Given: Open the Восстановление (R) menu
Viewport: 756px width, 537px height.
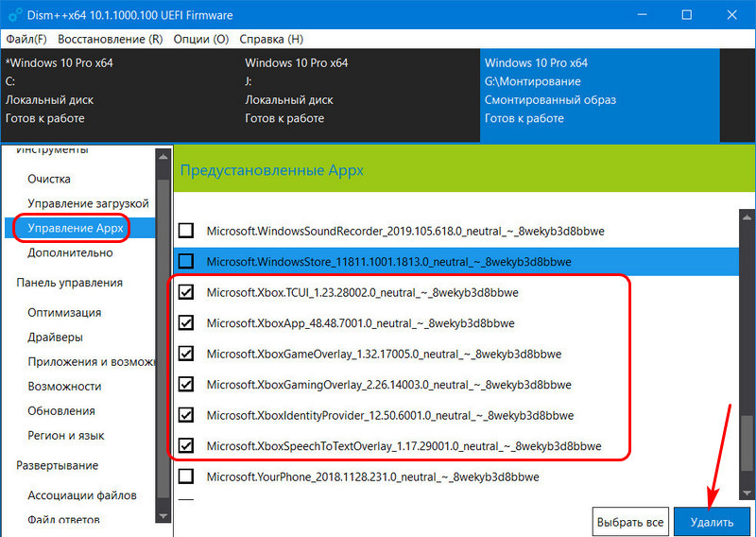Looking at the screenshot, I should [110, 39].
